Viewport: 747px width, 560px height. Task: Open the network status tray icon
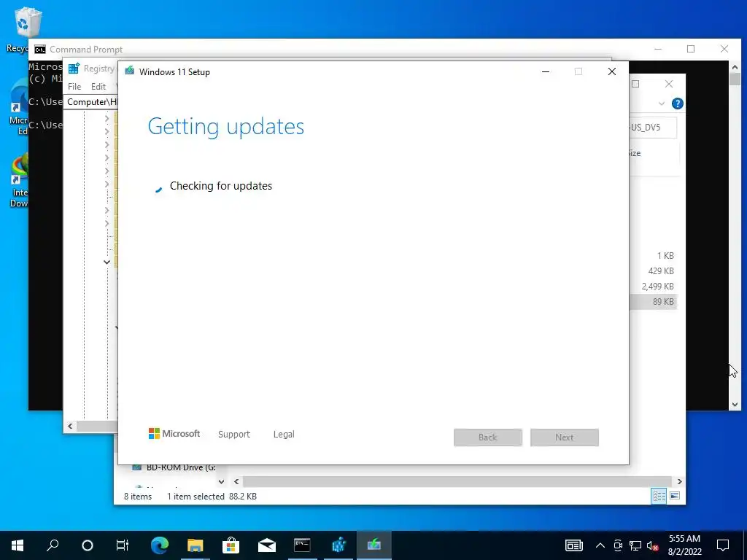click(x=635, y=545)
